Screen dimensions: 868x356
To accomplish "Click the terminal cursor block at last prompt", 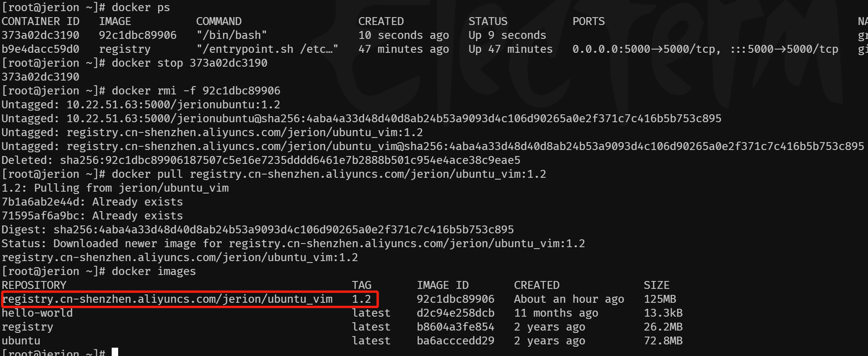I will pos(115,352).
